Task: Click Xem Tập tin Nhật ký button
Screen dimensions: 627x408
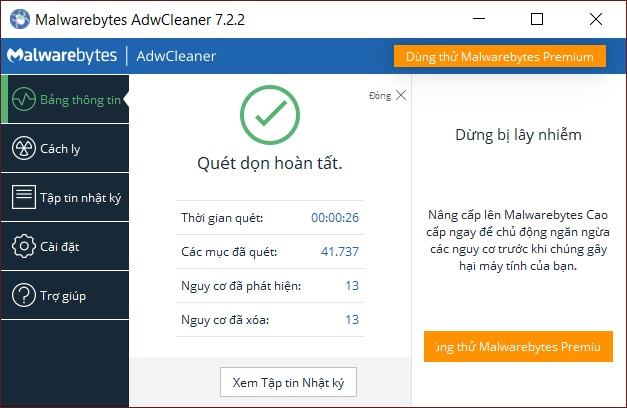Action: (288, 382)
